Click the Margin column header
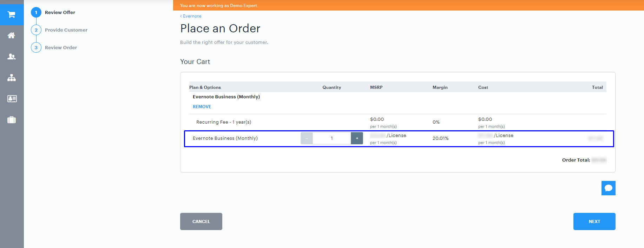 [440, 87]
